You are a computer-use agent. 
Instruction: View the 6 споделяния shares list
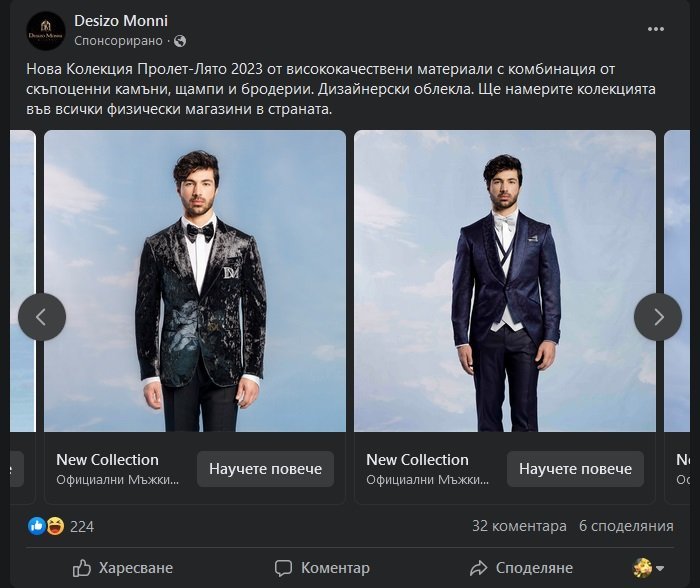(x=626, y=526)
